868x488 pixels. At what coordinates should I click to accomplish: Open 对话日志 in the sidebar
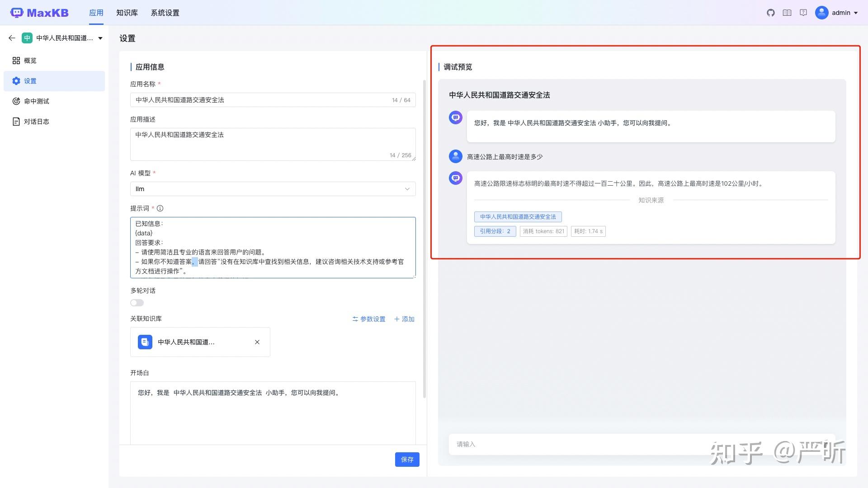36,121
